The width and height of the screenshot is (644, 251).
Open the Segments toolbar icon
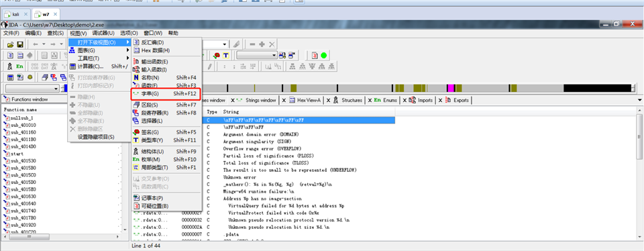[x=44, y=77]
